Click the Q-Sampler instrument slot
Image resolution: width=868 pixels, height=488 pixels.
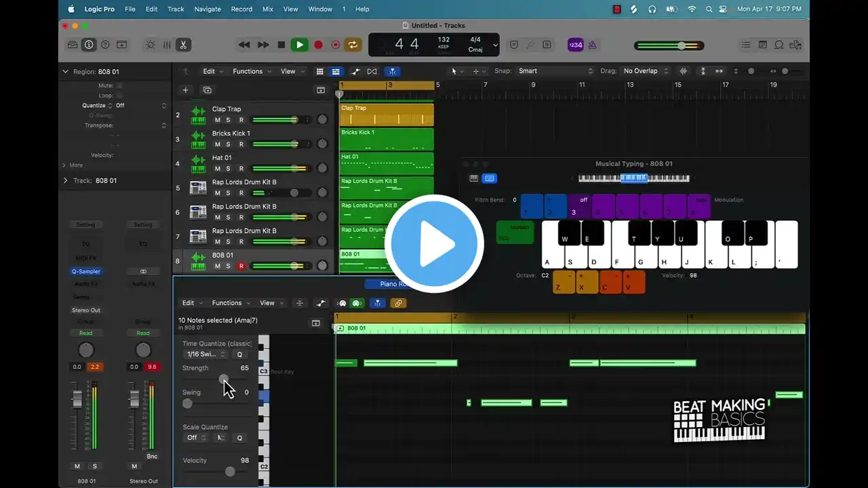pyautogui.click(x=85, y=272)
